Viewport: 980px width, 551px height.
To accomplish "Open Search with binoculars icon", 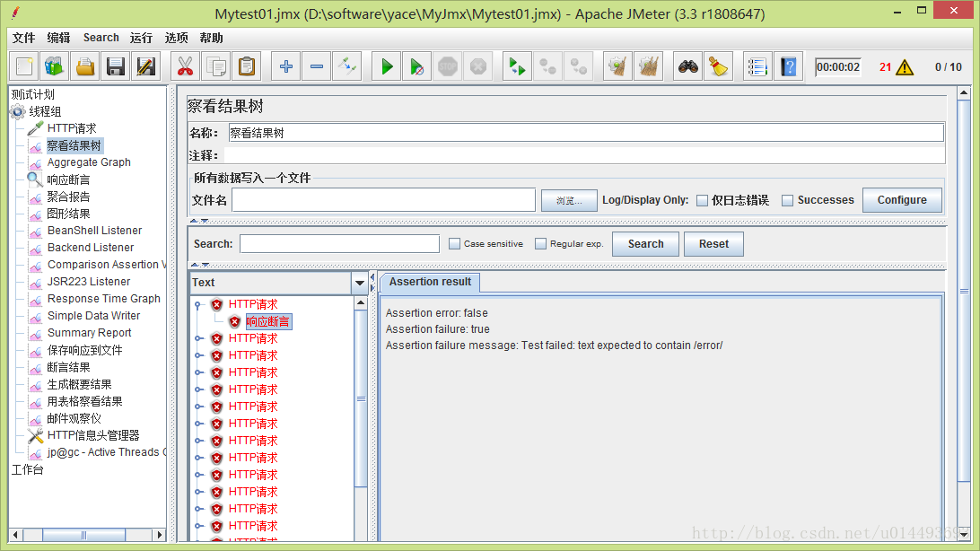I will click(x=688, y=66).
